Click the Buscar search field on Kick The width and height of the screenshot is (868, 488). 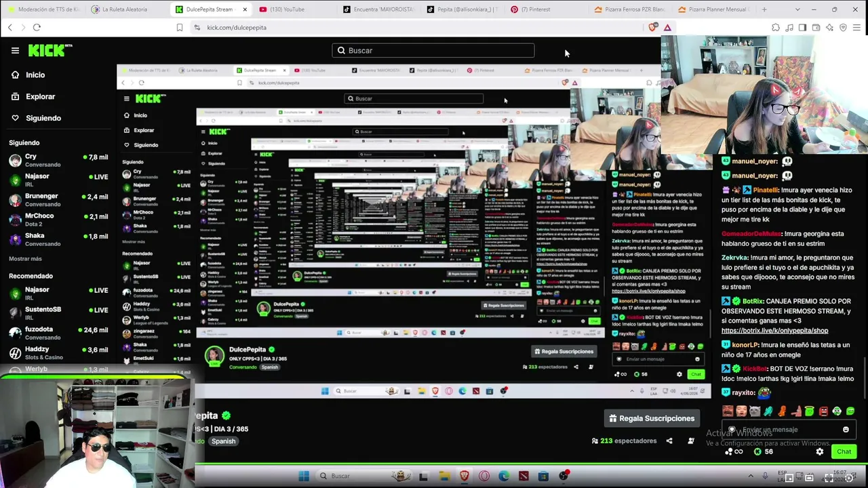point(433,50)
